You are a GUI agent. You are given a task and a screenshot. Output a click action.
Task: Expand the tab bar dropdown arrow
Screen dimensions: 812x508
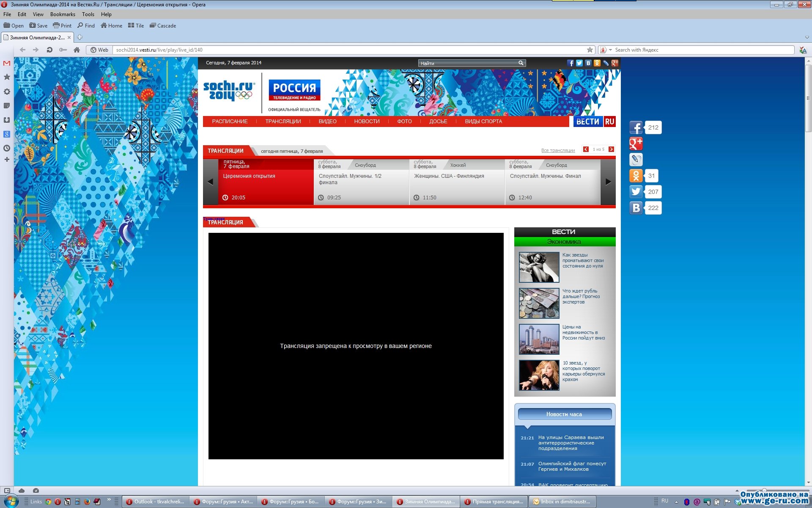(x=807, y=37)
